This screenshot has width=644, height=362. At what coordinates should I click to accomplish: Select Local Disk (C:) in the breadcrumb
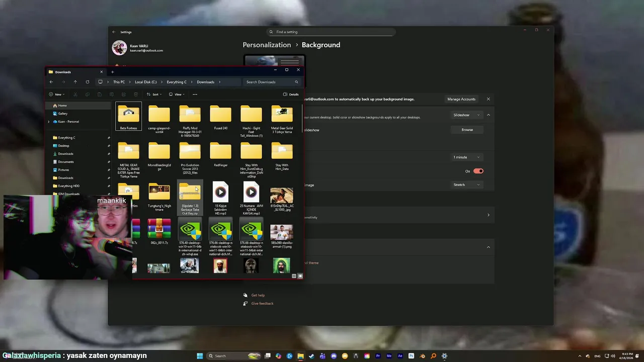[x=146, y=82]
